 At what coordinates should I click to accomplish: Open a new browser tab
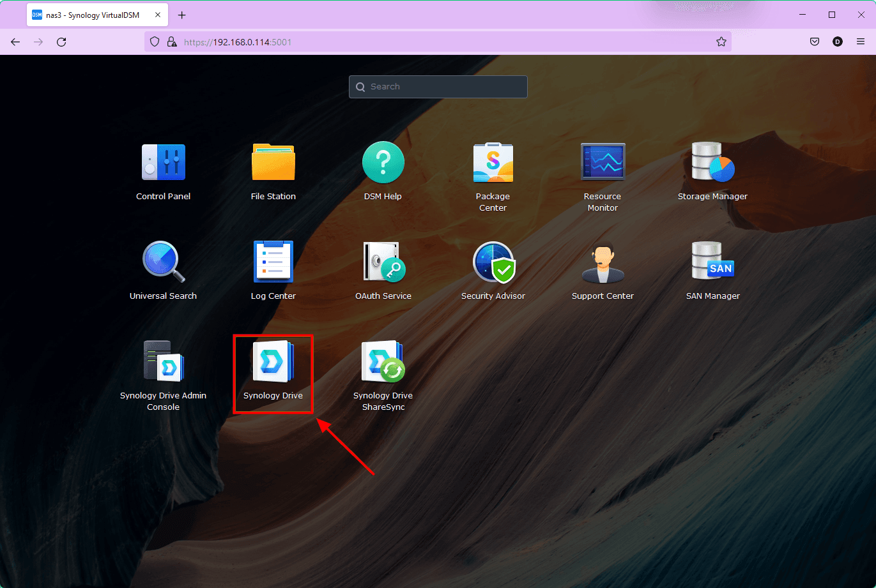click(182, 15)
